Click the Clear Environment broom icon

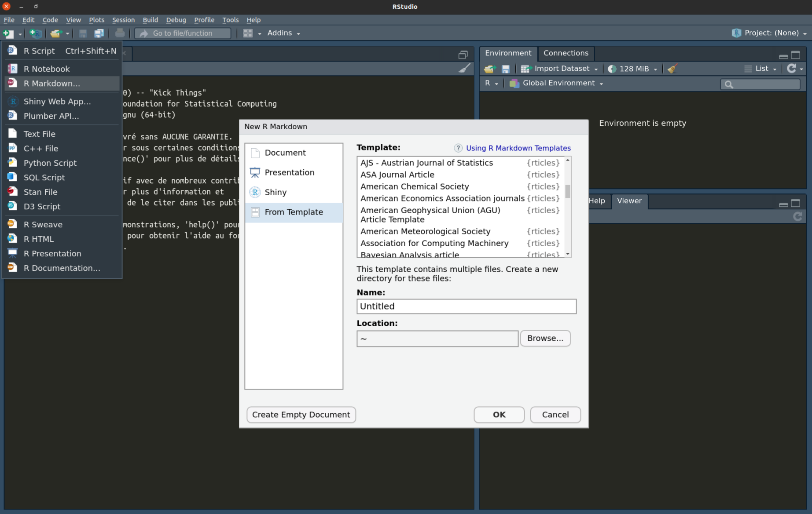[x=672, y=69]
